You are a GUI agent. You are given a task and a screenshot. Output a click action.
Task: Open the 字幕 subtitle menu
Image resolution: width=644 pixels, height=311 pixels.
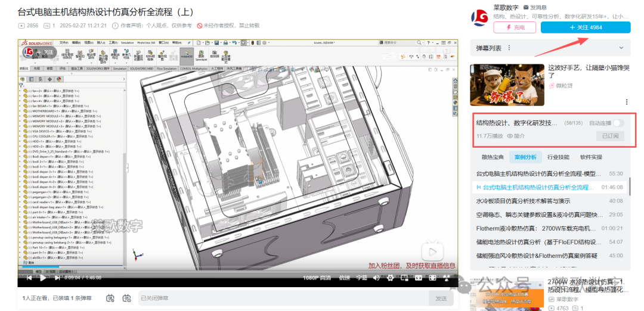coord(362,278)
